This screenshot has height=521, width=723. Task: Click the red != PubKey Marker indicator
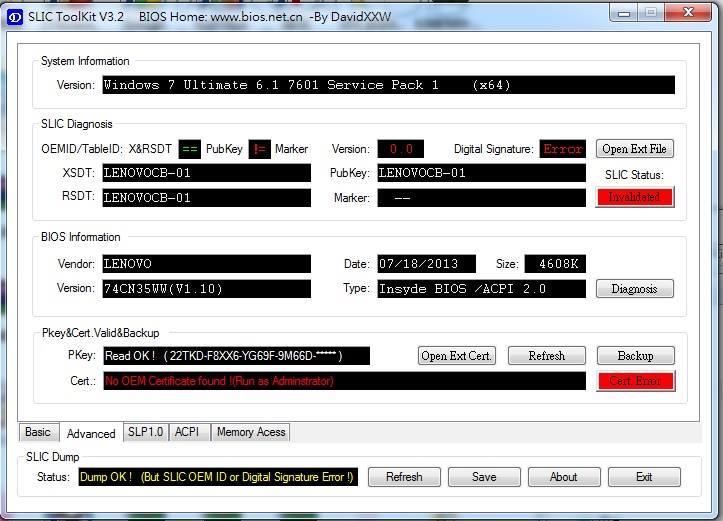(x=259, y=149)
